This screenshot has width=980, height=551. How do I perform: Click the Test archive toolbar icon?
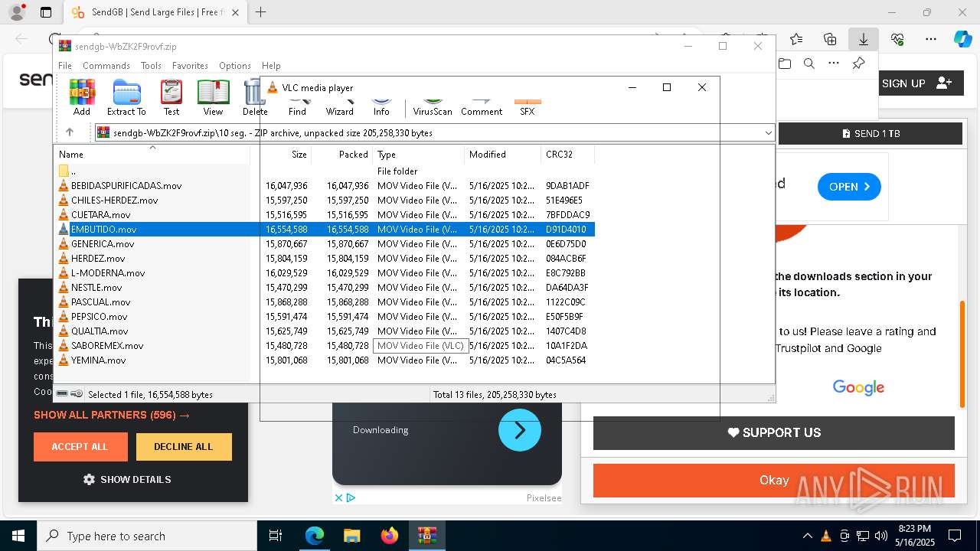171,97
